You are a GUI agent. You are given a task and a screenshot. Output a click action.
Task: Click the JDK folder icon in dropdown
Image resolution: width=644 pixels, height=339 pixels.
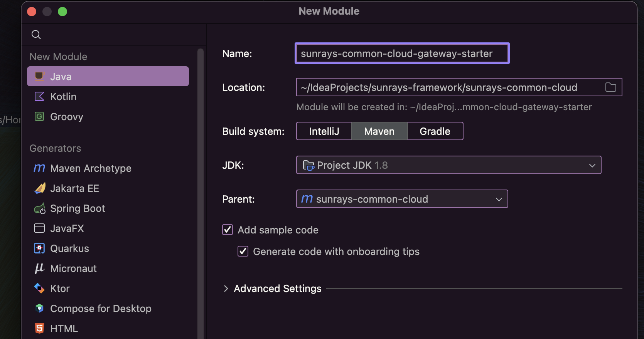[x=309, y=165]
